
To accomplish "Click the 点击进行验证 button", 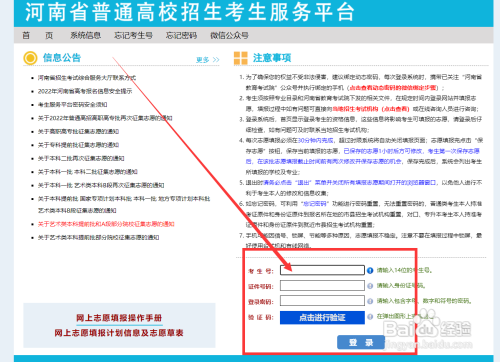I will (322, 317).
